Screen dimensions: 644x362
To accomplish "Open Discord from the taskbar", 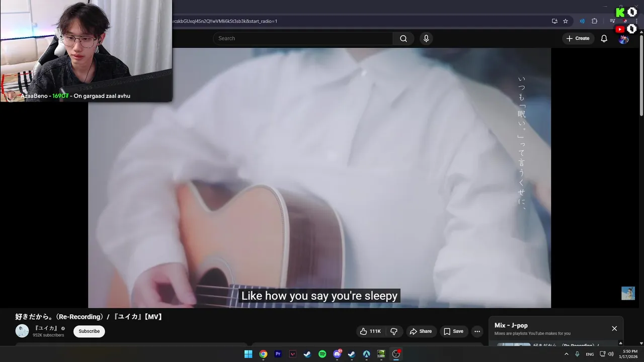I will (x=337, y=354).
